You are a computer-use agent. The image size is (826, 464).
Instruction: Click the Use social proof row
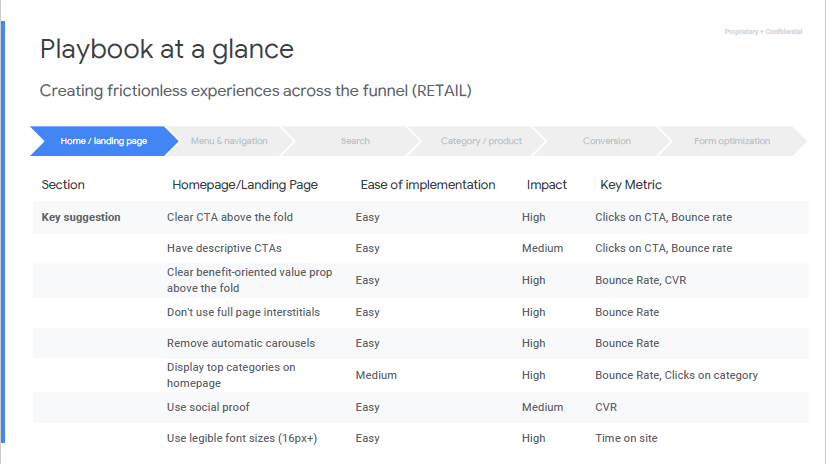[420, 407]
